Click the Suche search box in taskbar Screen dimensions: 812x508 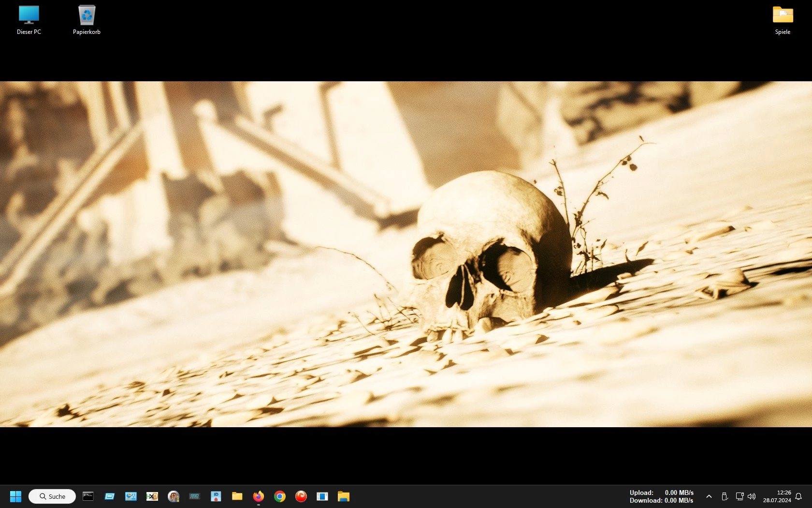tap(52, 496)
